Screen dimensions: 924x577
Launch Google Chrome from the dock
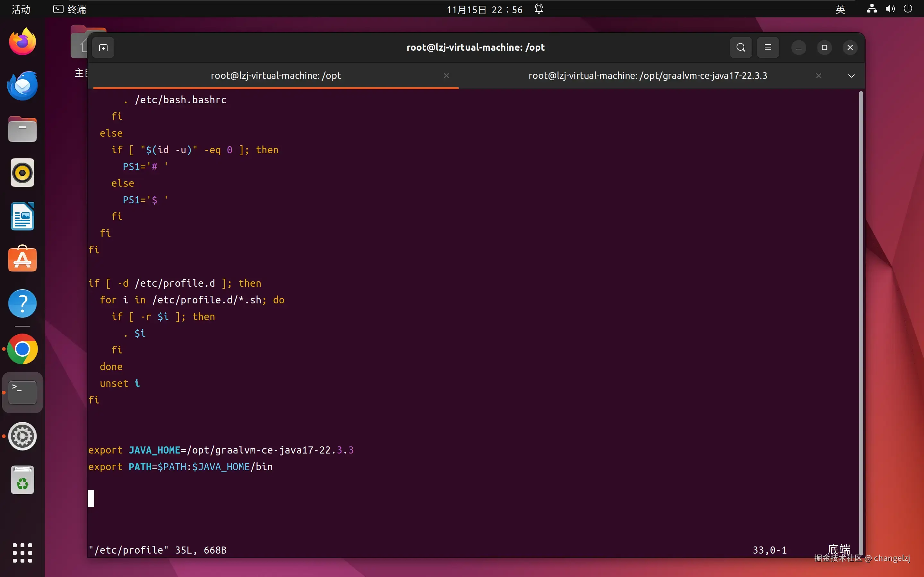coord(22,349)
